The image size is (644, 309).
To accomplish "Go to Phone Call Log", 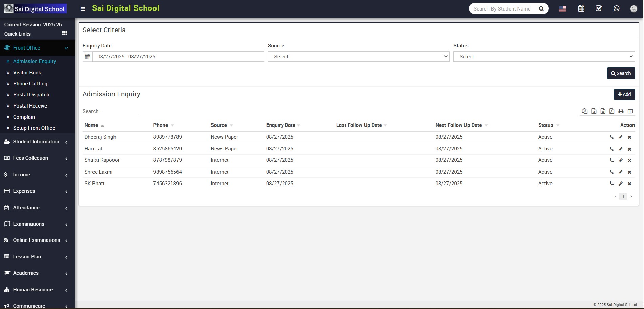I will click(x=30, y=84).
